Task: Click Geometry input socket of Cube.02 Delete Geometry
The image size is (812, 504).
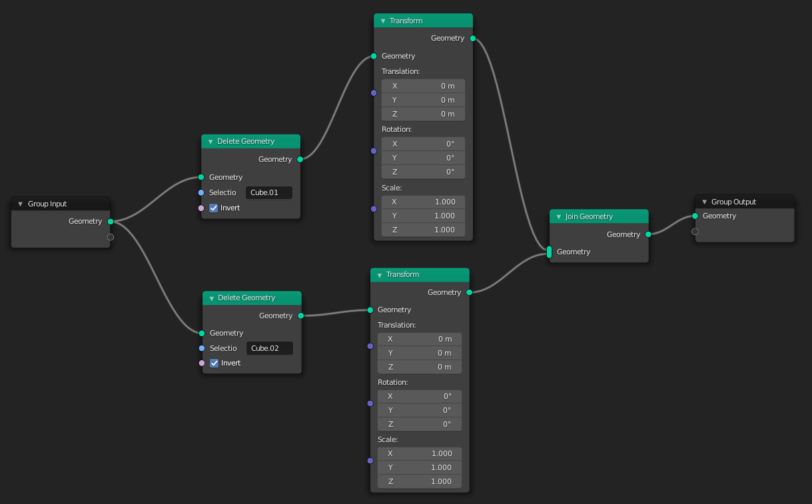Action: click(x=202, y=333)
